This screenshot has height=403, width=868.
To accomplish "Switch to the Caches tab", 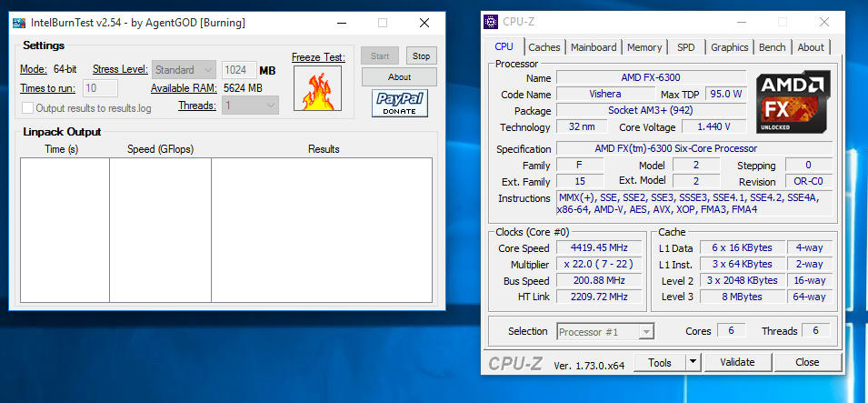I will (x=544, y=47).
